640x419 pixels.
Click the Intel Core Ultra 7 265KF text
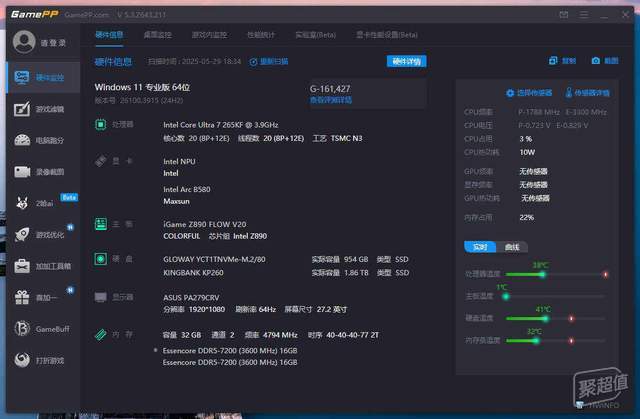[x=220, y=125]
